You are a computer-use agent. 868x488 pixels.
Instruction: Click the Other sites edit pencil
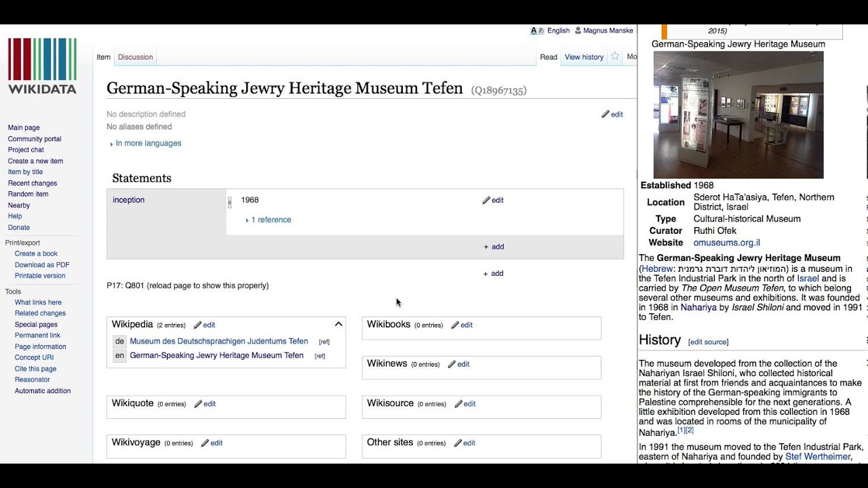458,443
